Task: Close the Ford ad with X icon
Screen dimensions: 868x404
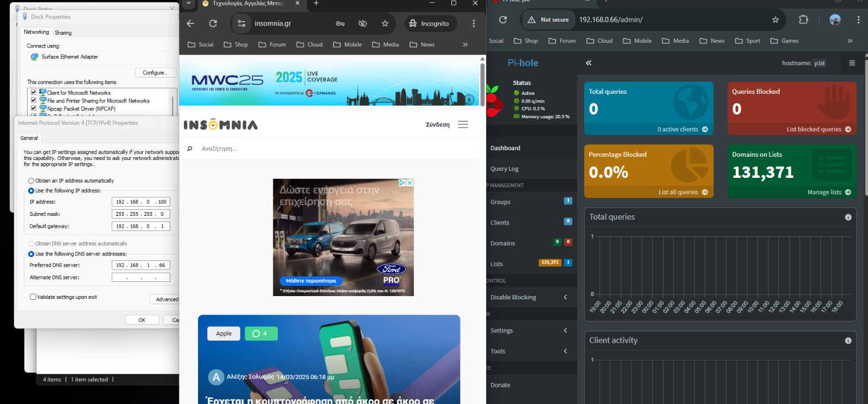Action: pyautogui.click(x=410, y=183)
